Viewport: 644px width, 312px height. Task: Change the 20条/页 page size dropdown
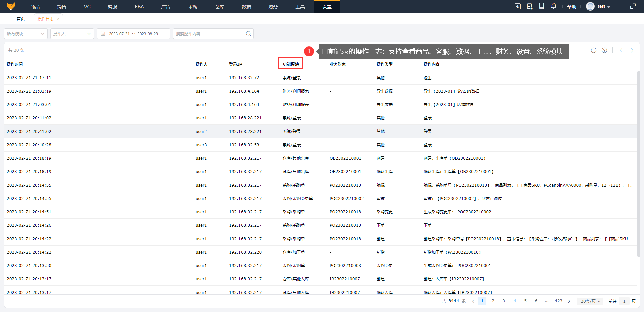point(590,301)
